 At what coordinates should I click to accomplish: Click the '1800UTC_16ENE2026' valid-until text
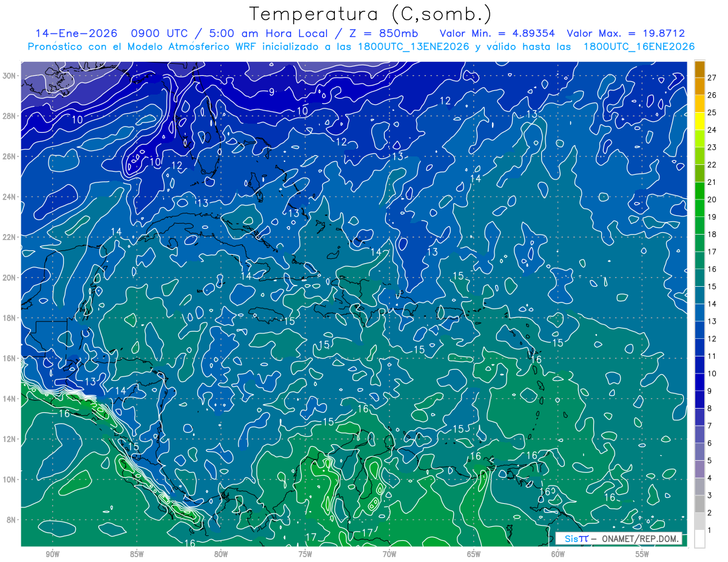639,47
